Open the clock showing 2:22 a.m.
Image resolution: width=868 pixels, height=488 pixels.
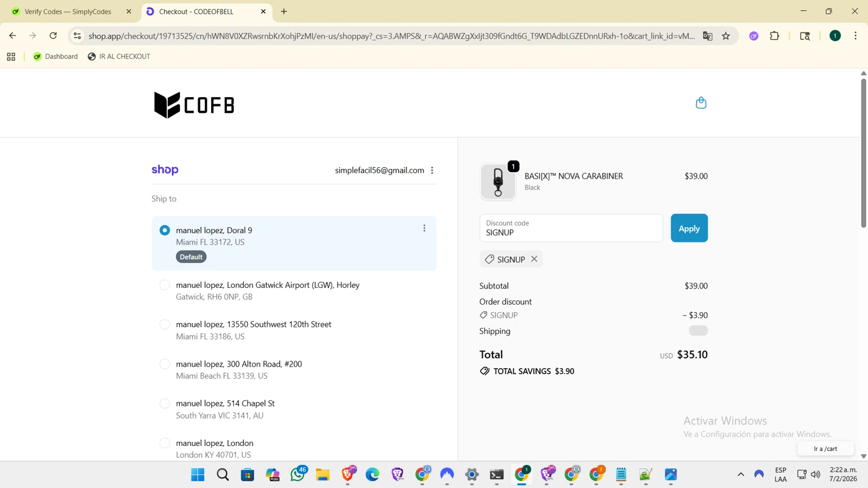(843, 474)
